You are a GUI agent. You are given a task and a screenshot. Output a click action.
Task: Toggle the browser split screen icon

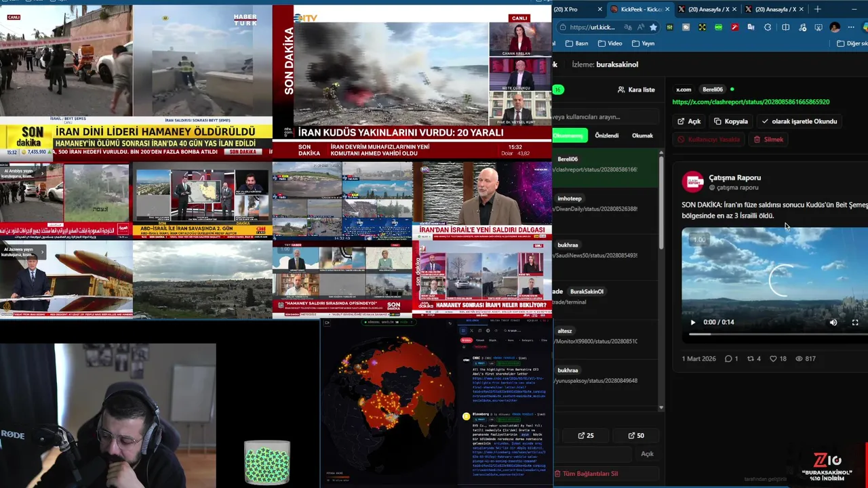click(x=785, y=27)
